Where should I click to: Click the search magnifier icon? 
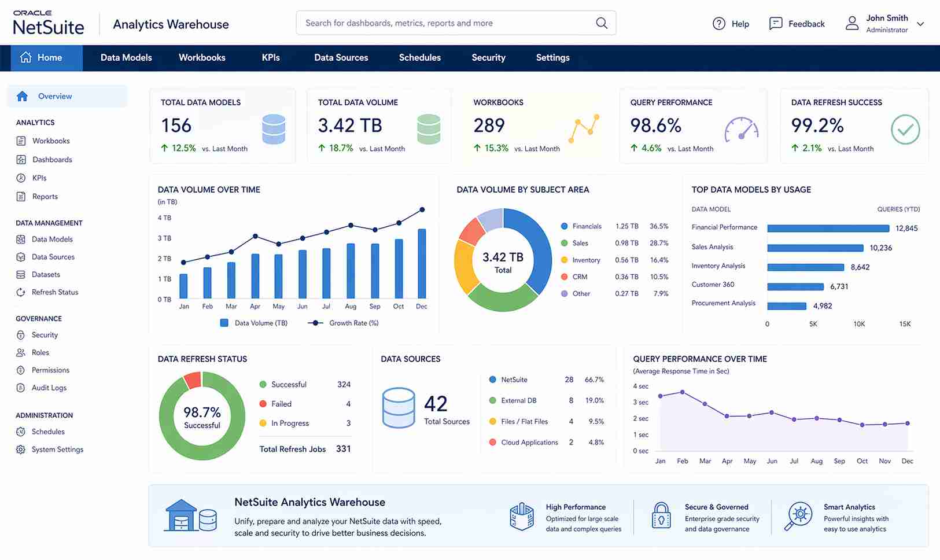(x=602, y=23)
